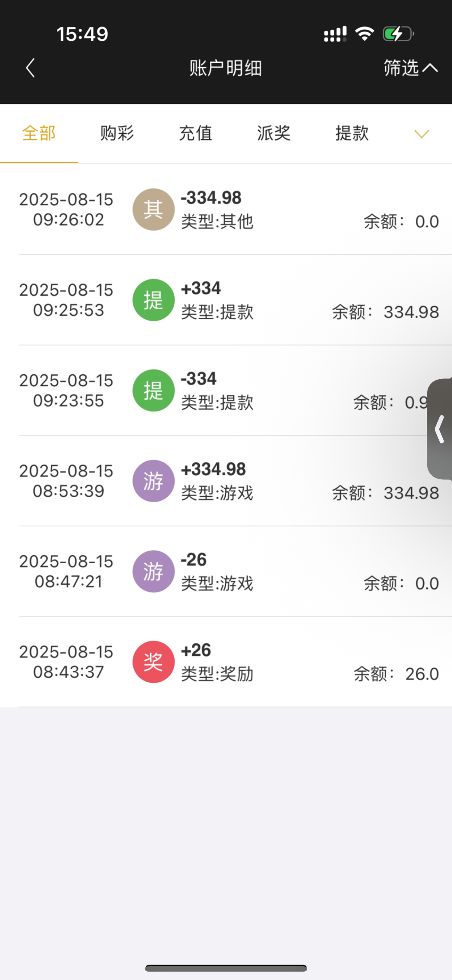Tap the battery charging status icon
Screen dimensions: 452x980
pyautogui.click(x=398, y=34)
